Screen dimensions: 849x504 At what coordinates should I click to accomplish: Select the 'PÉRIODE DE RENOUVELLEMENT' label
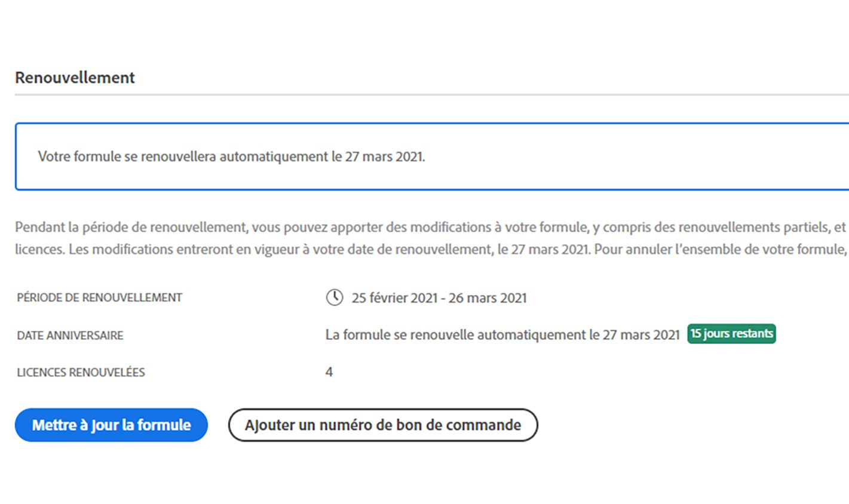click(x=100, y=297)
